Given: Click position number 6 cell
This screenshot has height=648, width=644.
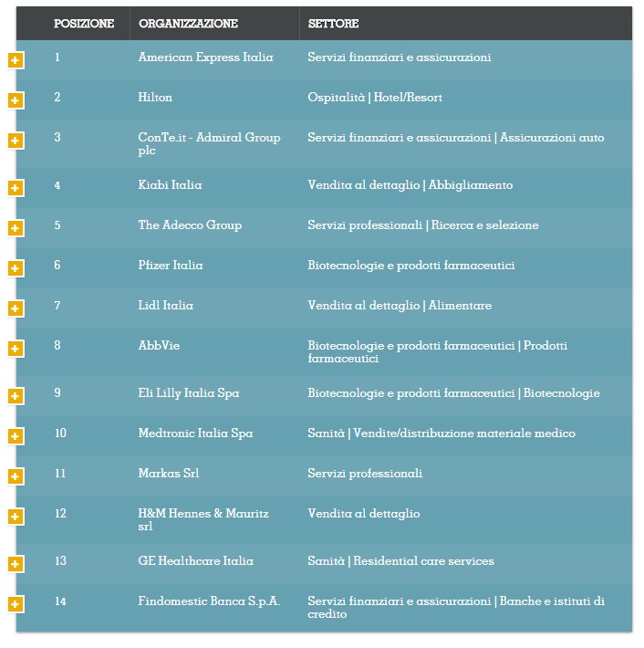Looking at the screenshot, I should click(x=57, y=265).
